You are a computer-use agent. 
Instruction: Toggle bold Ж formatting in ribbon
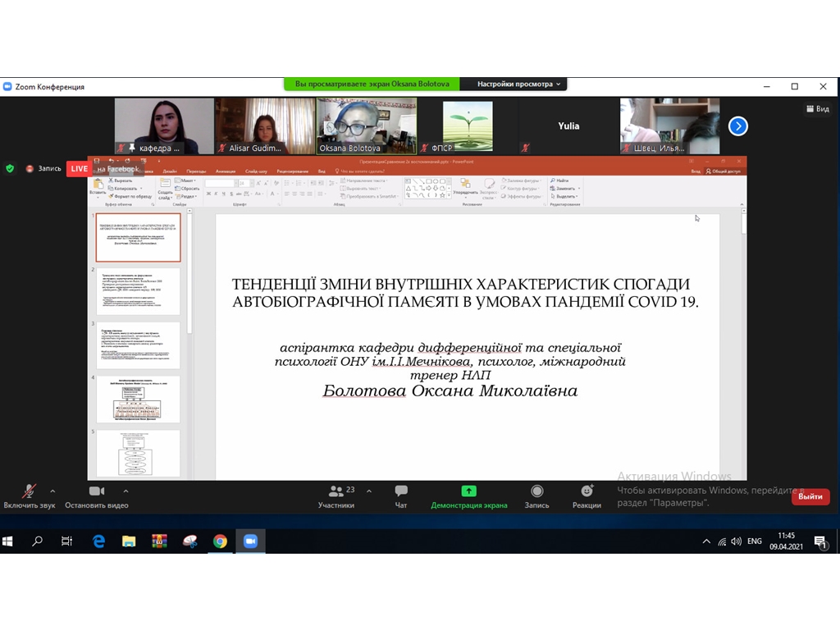[x=208, y=194]
